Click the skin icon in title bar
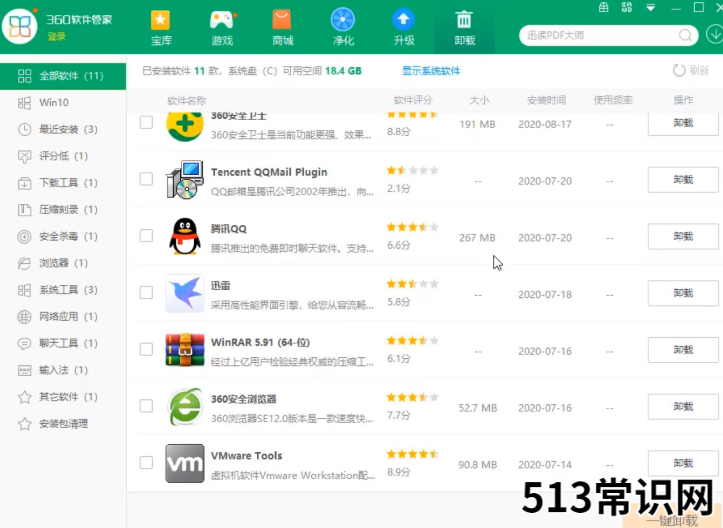Screen dimensions: 723x528 [604, 7]
